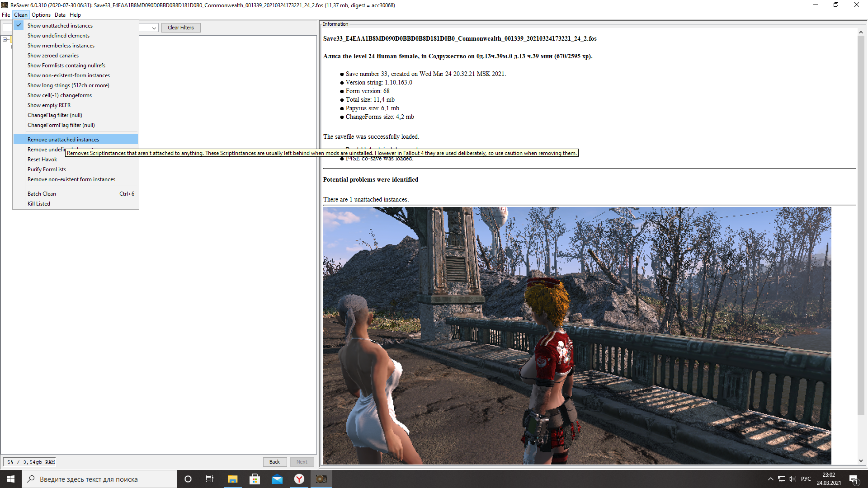Uncheck Show unattached instances
The width and height of the screenshot is (868, 488).
coord(60,26)
